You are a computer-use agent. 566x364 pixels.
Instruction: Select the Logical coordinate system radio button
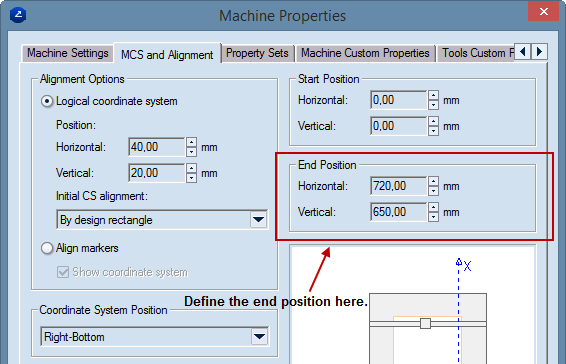[x=47, y=101]
